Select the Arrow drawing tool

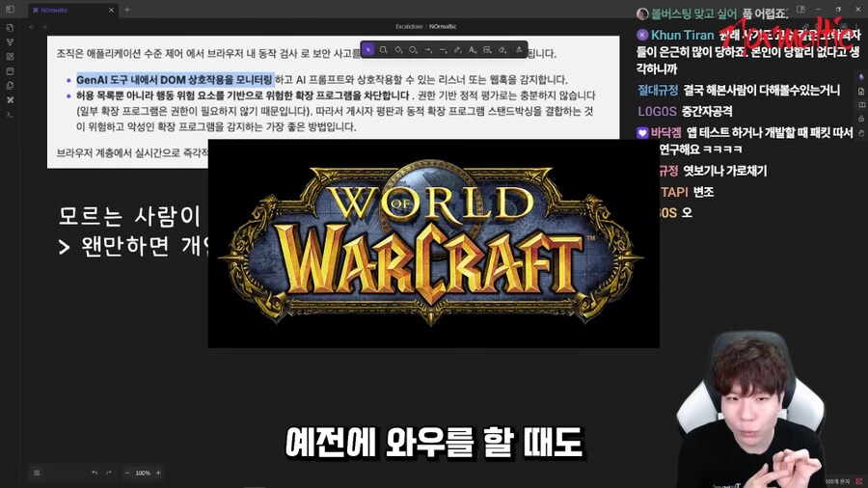(428, 50)
